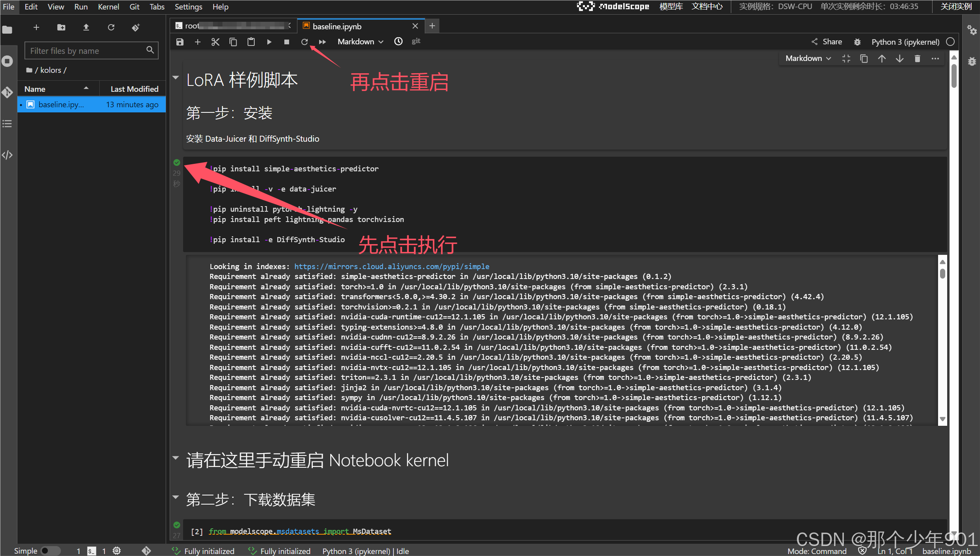Open the debugger panel on right sidebar
Screen dimensions: 980x556
pyautogui.click(x=972, y=61)
